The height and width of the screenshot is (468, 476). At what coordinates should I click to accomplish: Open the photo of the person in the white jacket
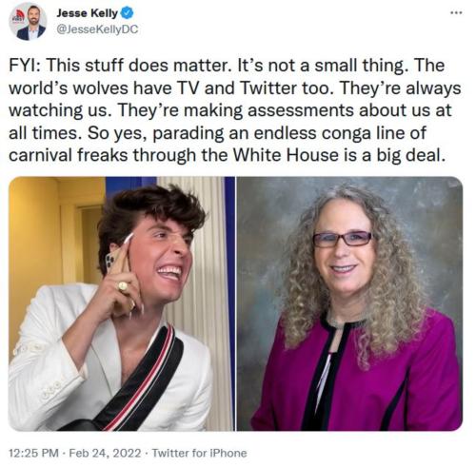coord(122,303)
